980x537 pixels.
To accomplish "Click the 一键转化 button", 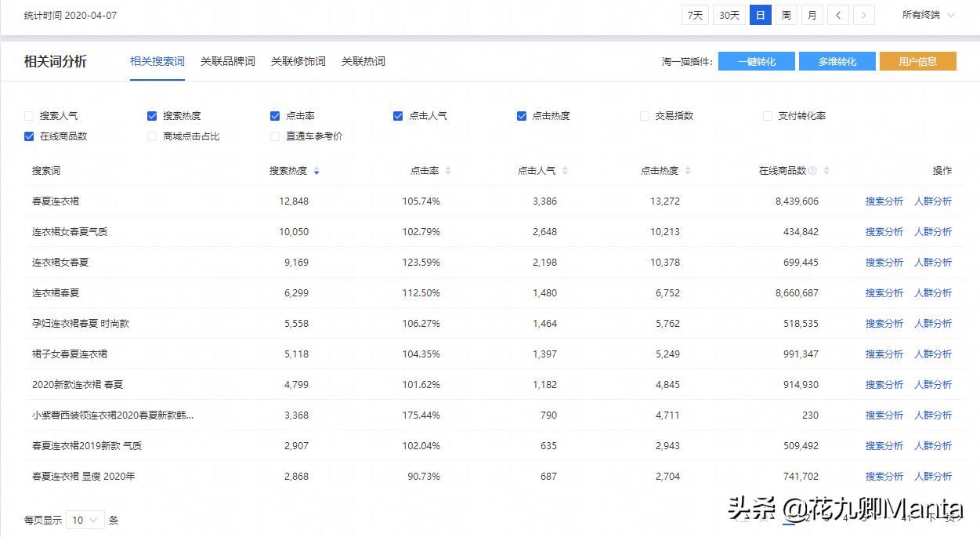I will pos(755,60).
